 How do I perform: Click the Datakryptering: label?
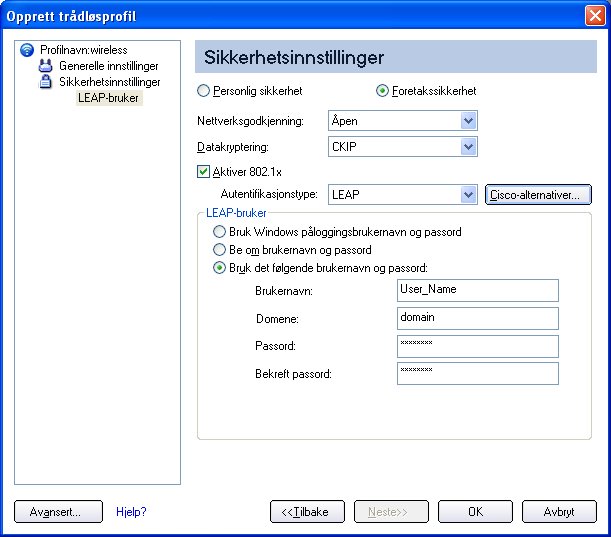233,147
